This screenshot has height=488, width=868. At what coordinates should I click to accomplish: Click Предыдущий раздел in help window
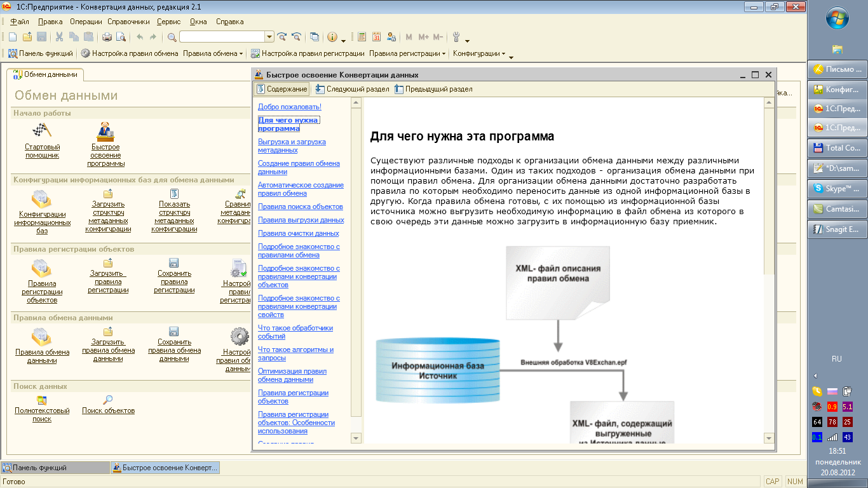pos(433,89)
